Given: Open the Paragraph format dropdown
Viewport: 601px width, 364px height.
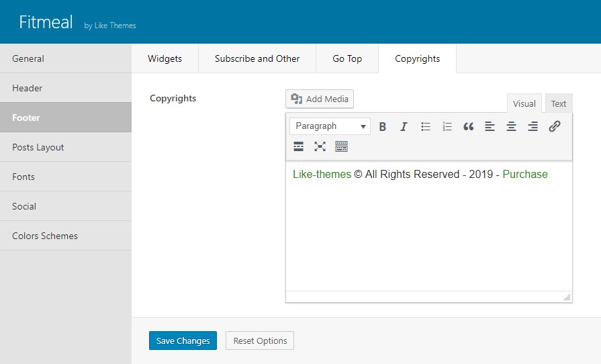Looking at the screenshot, I should (330, 126).
